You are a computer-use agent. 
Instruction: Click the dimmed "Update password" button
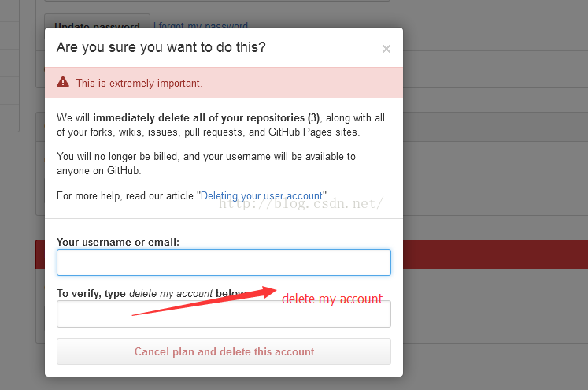point(97,21)
